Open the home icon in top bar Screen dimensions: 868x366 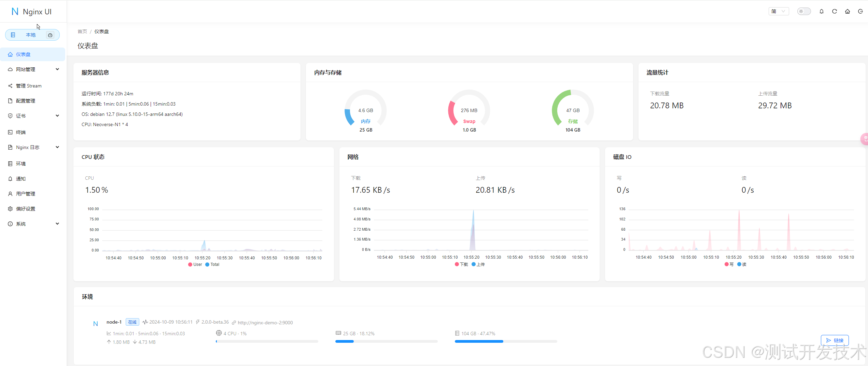[848, 12]
